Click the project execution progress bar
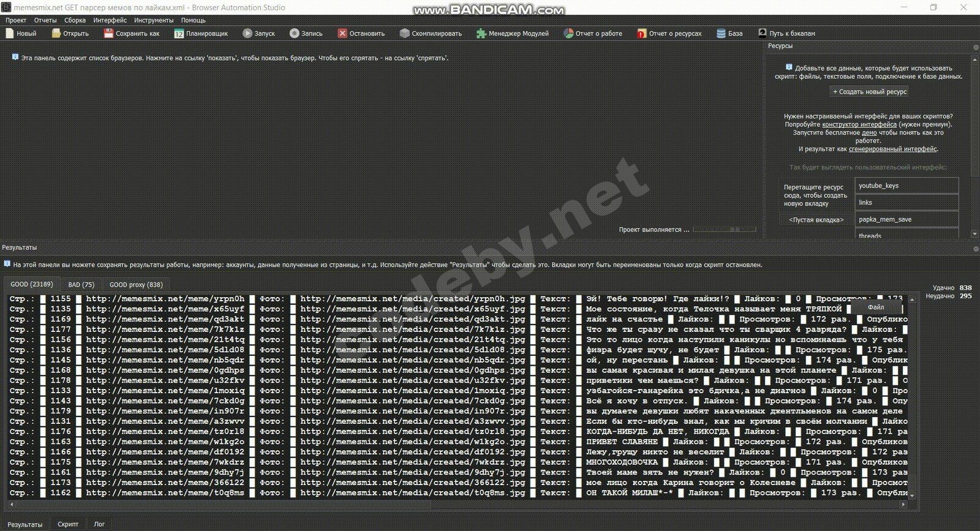The height and width of the screenshot is (531, 980). (x=725, y=230)
